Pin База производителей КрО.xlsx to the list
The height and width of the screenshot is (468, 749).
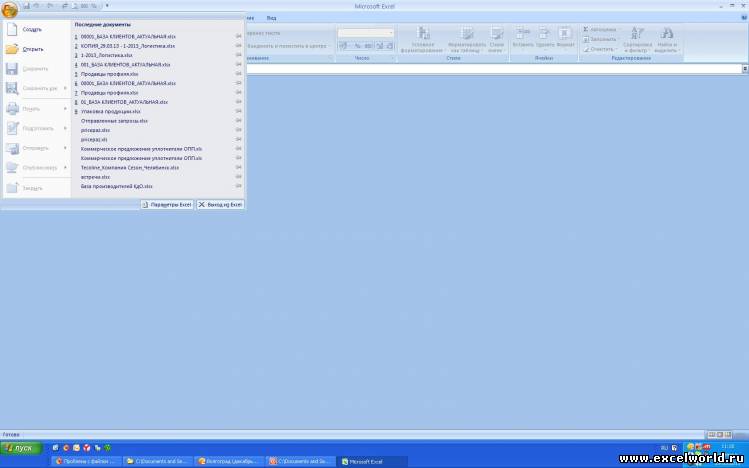click(238, 186)
